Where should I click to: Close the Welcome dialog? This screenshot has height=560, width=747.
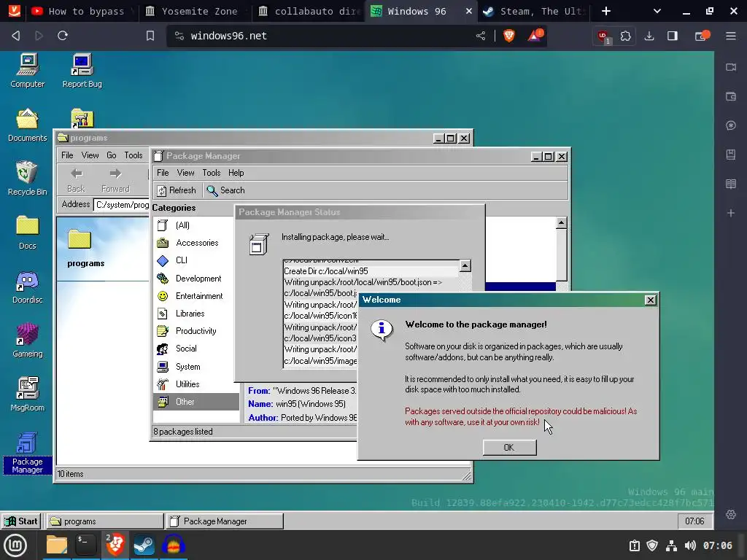[x=650, y=300]
